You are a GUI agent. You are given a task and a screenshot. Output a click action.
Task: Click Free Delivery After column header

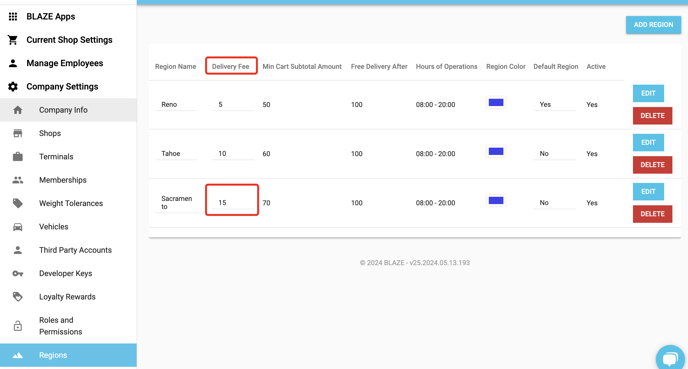[379, 67]
